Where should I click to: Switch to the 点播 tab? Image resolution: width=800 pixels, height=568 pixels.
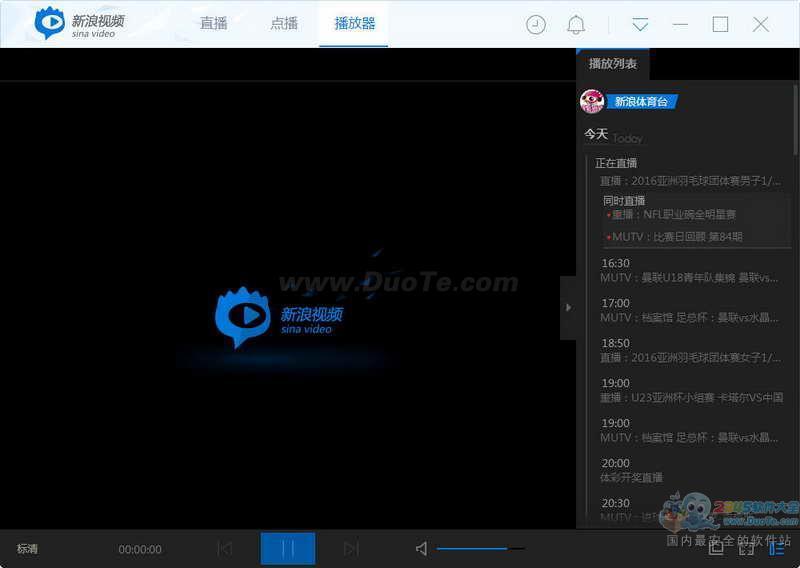click(284, 23)
